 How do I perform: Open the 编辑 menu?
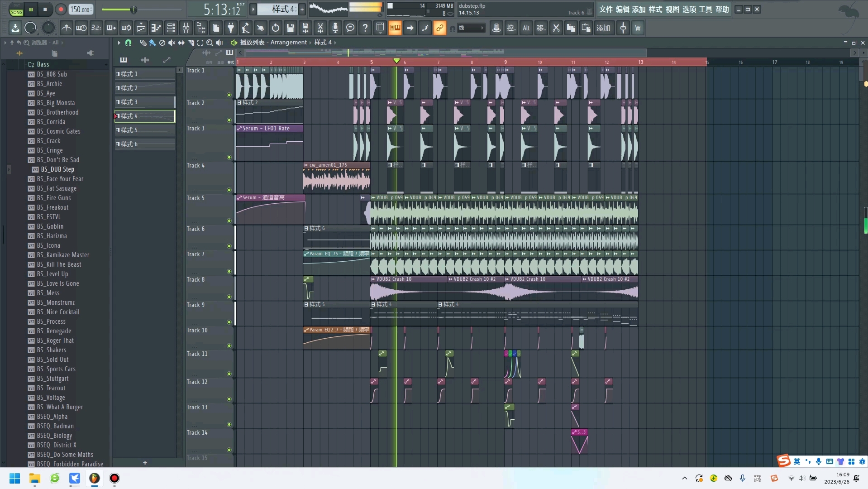[623, 9]
